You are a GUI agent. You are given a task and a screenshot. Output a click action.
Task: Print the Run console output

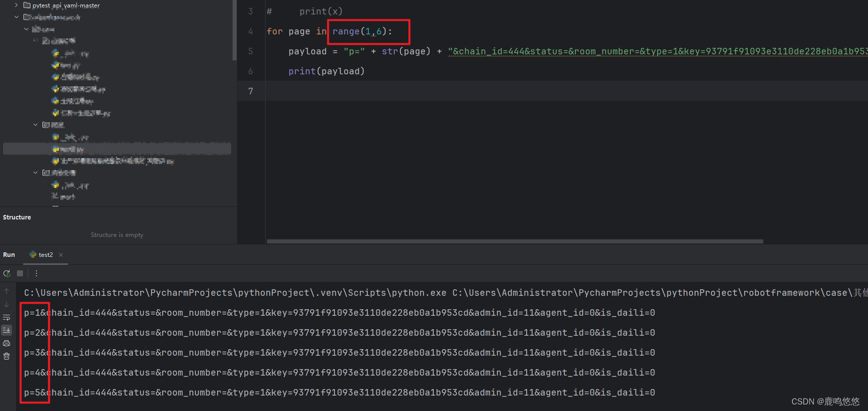[x=6, y=343]
